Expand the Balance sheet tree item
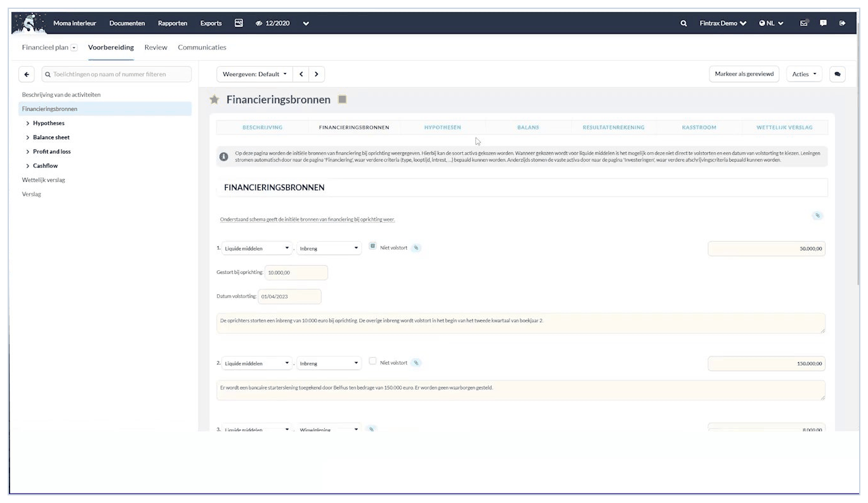This screenshot has width=868, height=503. (28, 137)
